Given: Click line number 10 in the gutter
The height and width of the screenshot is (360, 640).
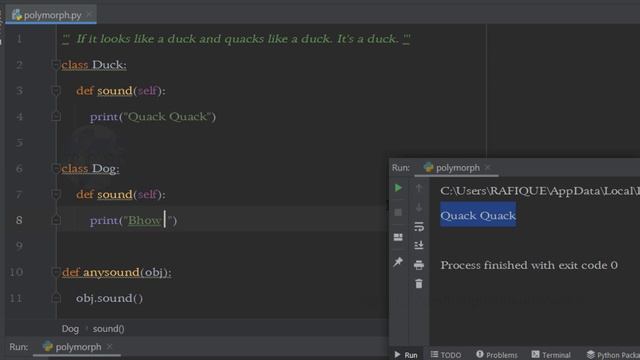Looking at the screenshot, I should coord(16,272).
